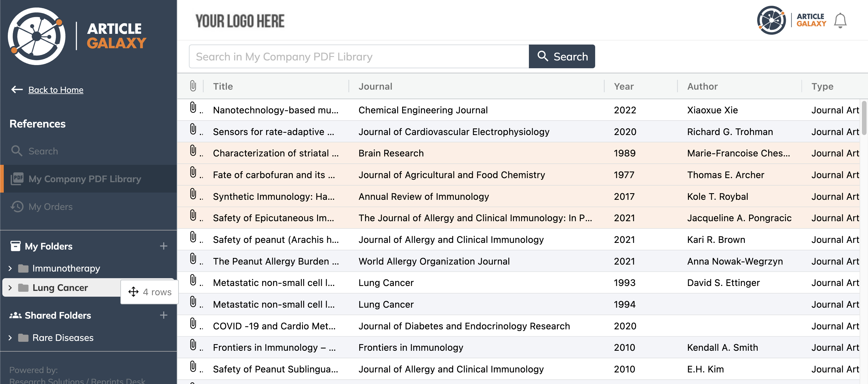
Task: Click the Shared Folders heading
Action: click(58, 315)
